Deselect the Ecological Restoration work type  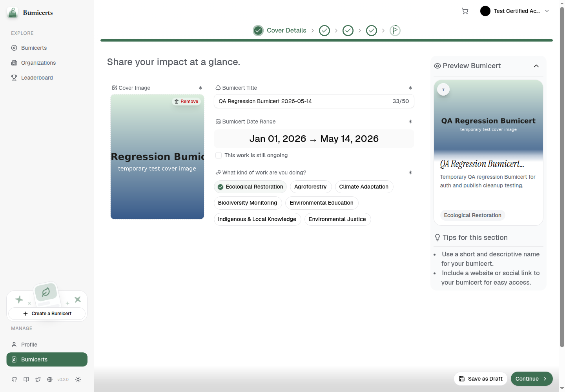click(x=250, y=187)
